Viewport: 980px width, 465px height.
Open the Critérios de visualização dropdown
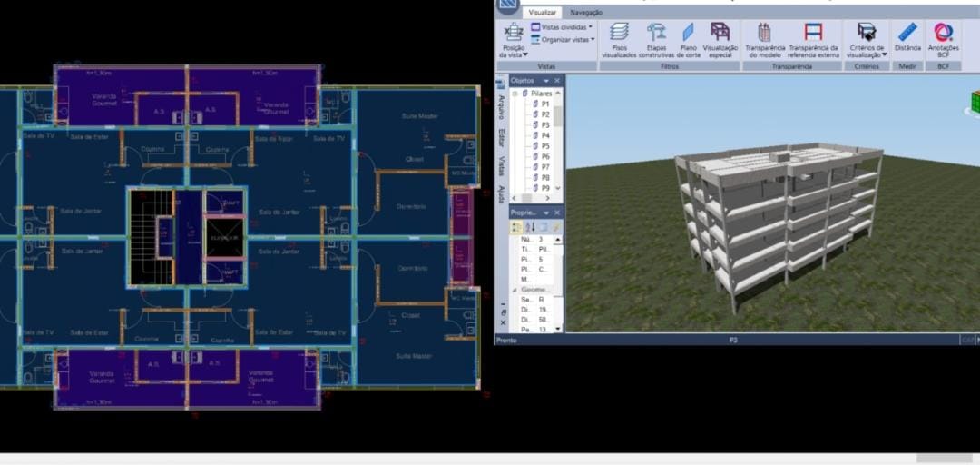[867, 41]
